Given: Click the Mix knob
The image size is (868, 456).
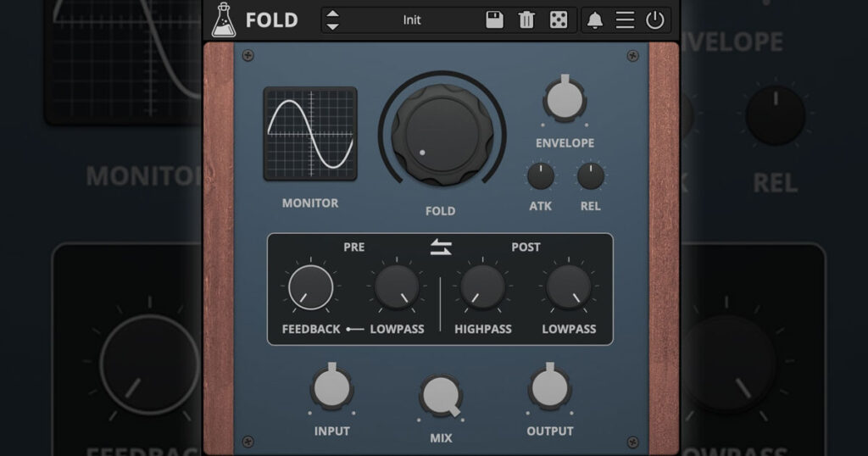Looking at the screenshot, I should (x=441, y=397).
